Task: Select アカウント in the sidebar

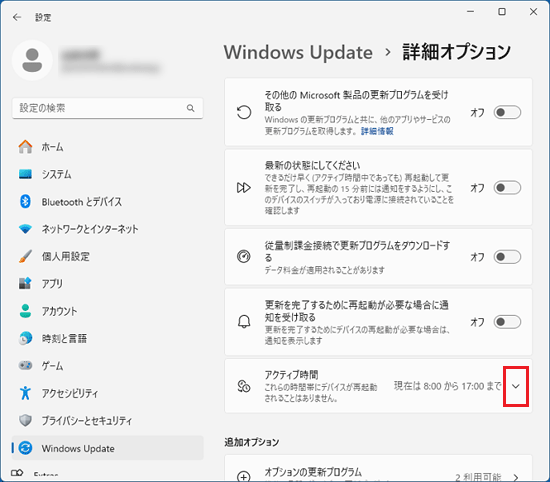Action: 107,311
